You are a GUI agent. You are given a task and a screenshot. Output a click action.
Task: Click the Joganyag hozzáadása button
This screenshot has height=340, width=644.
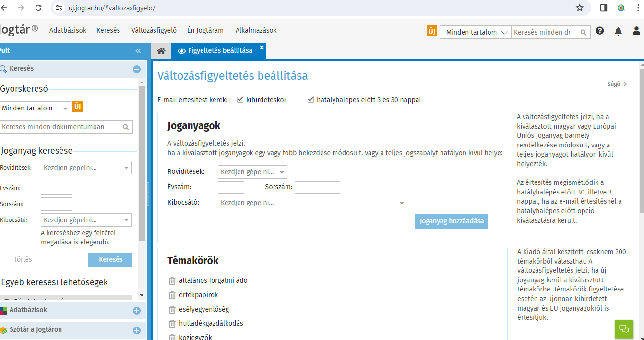click(x=451, y=221)
